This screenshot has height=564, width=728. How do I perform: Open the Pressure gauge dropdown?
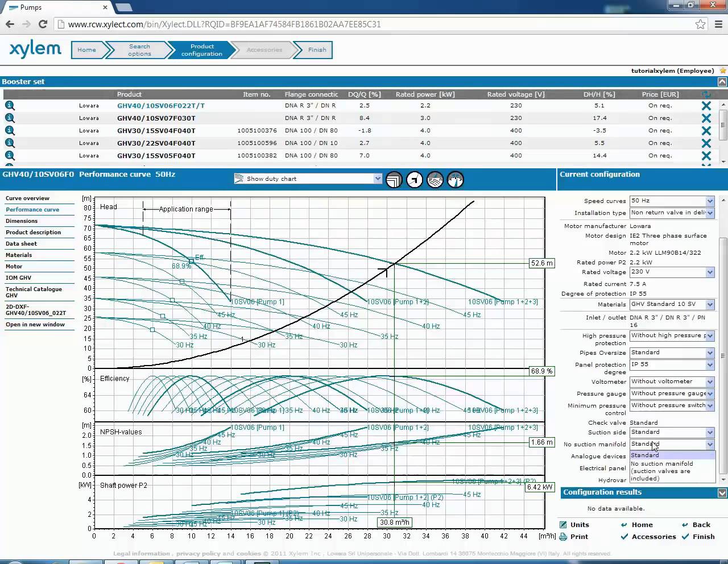672,393
